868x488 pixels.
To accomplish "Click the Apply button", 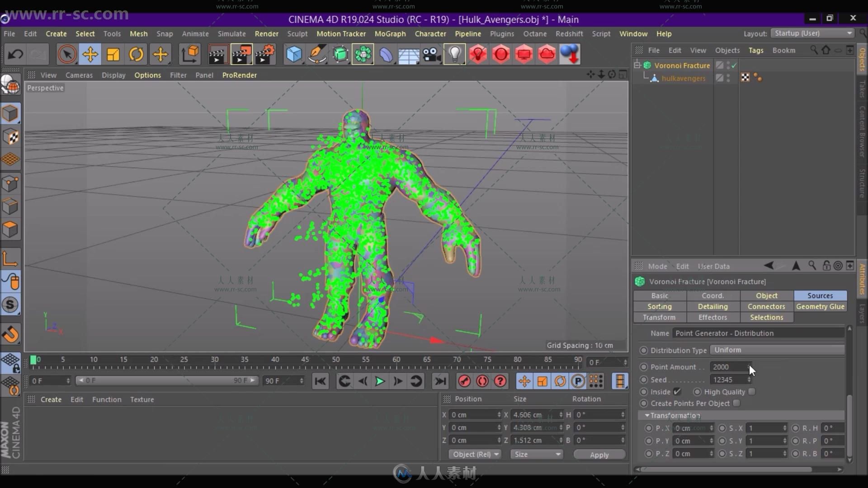I will tap(599, 454).
